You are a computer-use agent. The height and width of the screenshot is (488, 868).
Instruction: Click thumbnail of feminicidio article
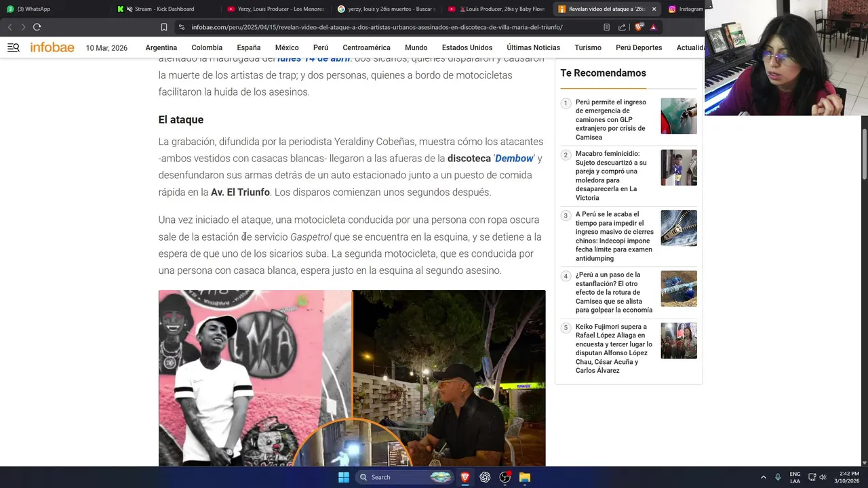click(x=679, y=167)
